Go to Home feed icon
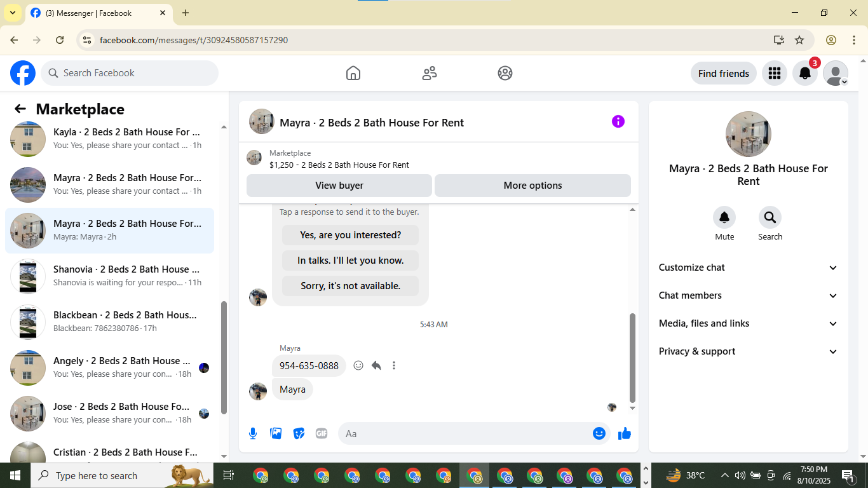The width and height of the screenshot is (868, 488). (x=353, y=73)
